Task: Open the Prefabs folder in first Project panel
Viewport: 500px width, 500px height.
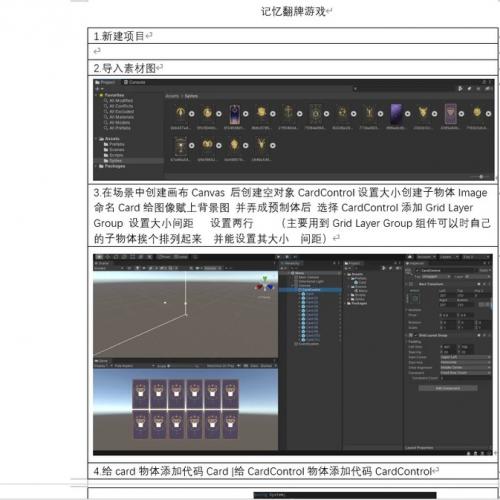Action: click(114, 144)
